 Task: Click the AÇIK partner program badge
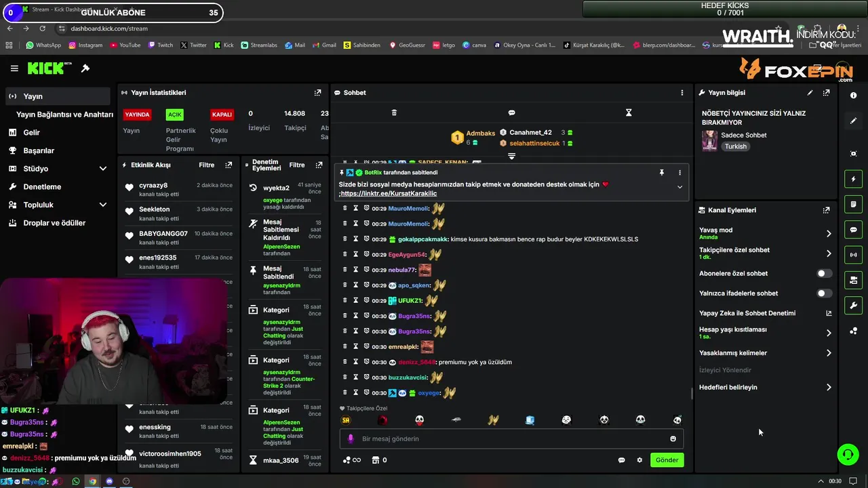point(175,115)
